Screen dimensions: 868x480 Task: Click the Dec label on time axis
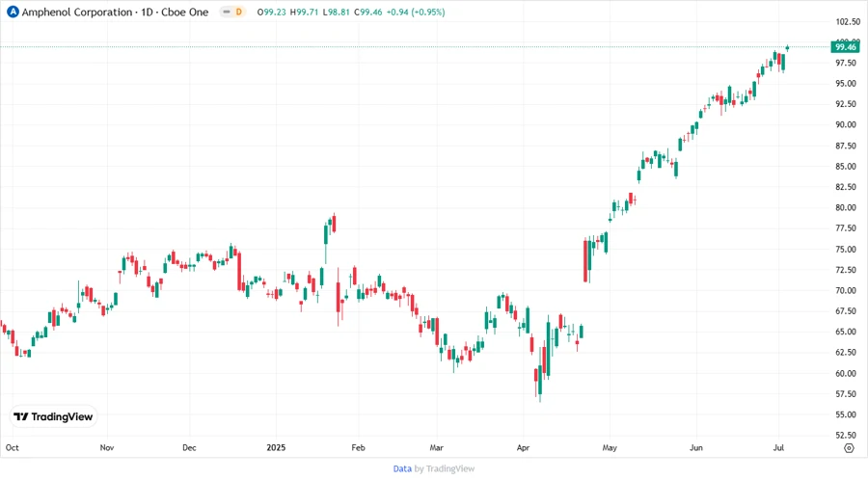pyautogui.click(x=189, y=447)
